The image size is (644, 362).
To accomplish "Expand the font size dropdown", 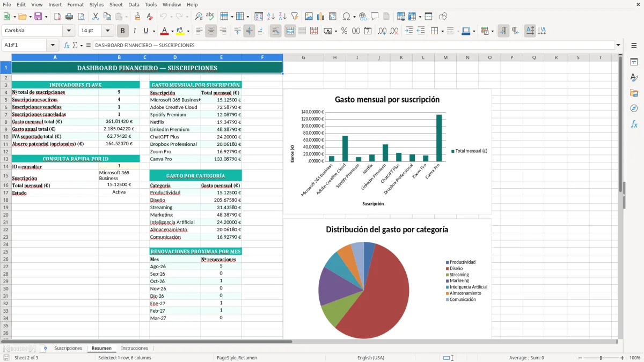I will (x=108, y=31).
